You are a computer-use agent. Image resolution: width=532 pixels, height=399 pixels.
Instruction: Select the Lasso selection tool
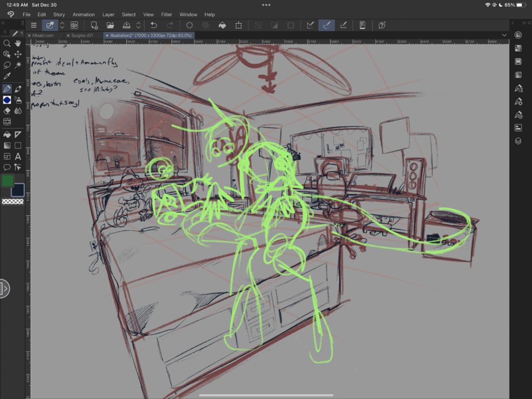(7, 65)
